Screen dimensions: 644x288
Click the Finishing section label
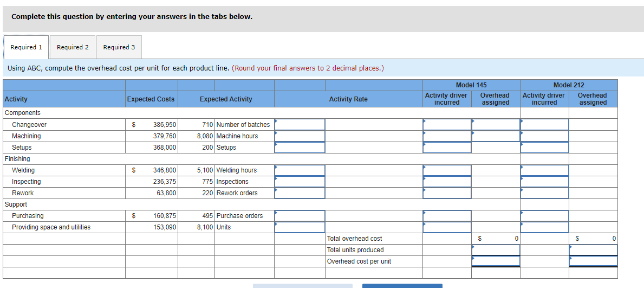pyautogui.click(x=17, y=159)
